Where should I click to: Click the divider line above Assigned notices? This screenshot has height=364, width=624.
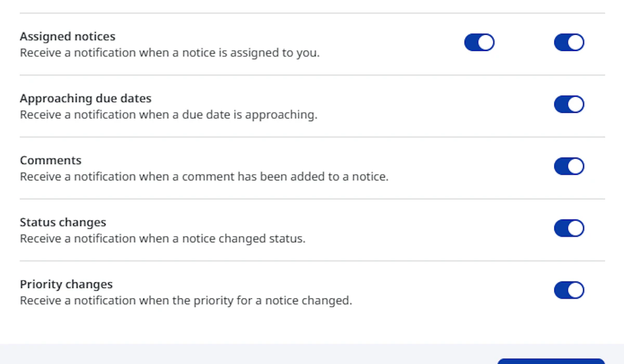click(312, 13)
